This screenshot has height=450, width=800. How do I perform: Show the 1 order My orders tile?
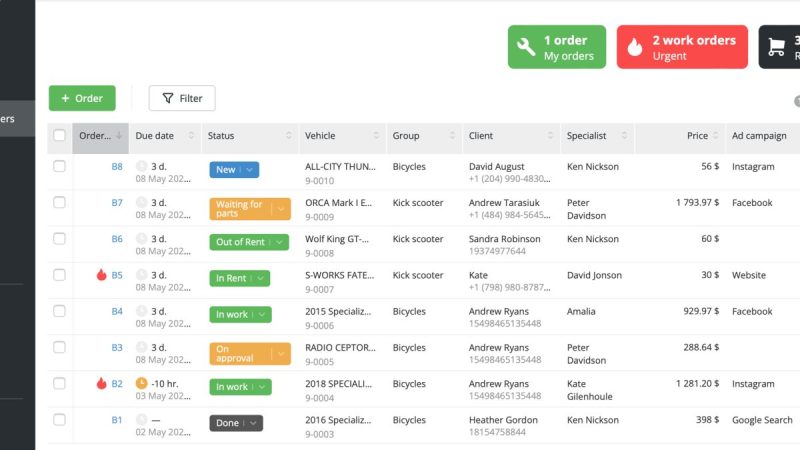(557, 47)
